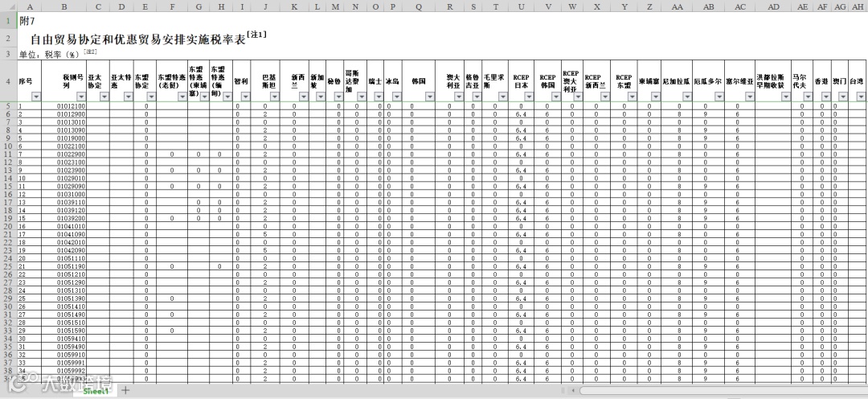Open the 哥斯达黎加 column filter dropdown

(x=362, y=97)
